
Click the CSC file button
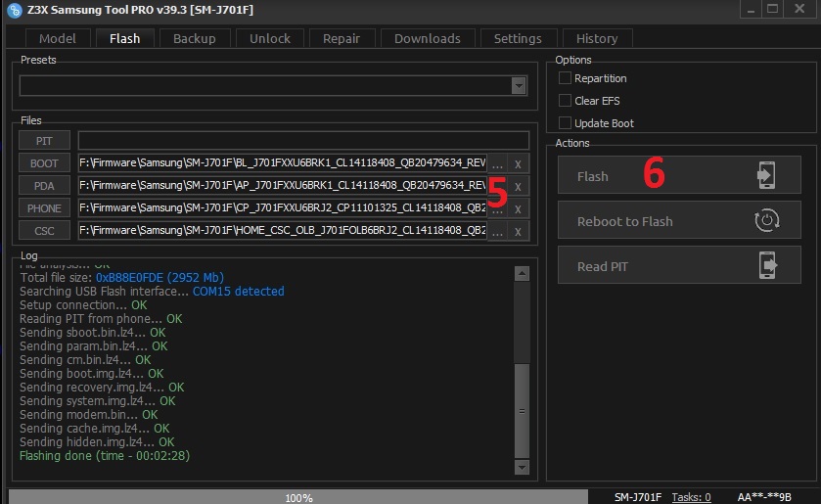point(44,231)
